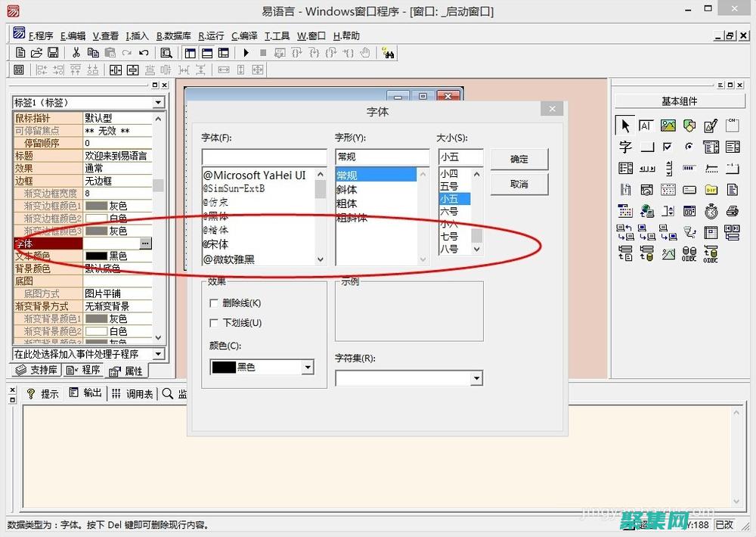Select the arrow pointer in 基本组件 palette
The width and height of the screenshot is (756, 537).
click(625, 126)
